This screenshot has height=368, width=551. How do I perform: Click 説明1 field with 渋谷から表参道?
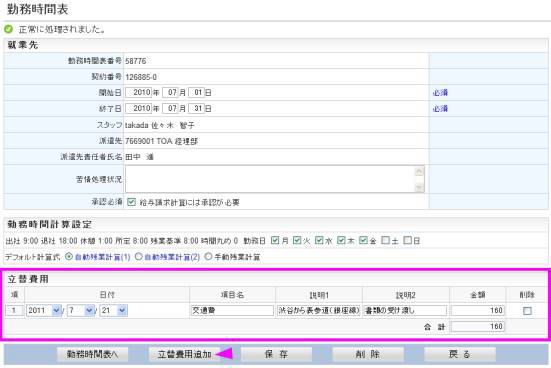318,310
